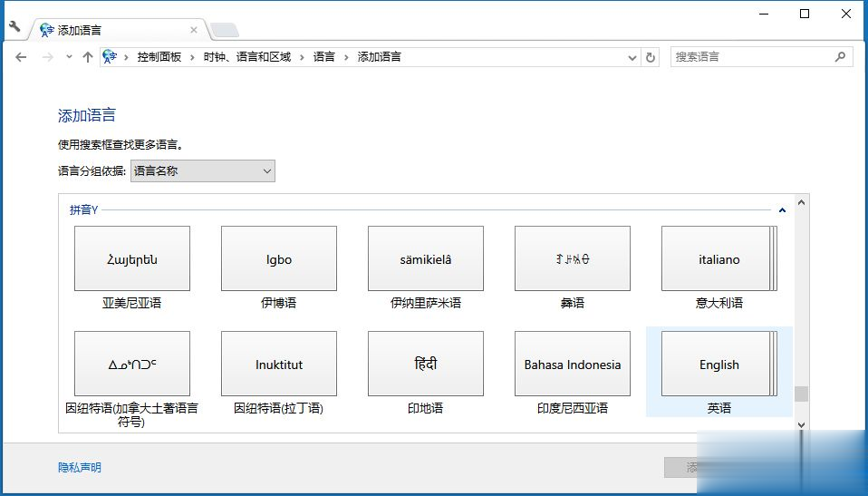Click the 添加语言 breadcrumb item
The height and width of the screenshot is (496, 868).
(380, 56)
